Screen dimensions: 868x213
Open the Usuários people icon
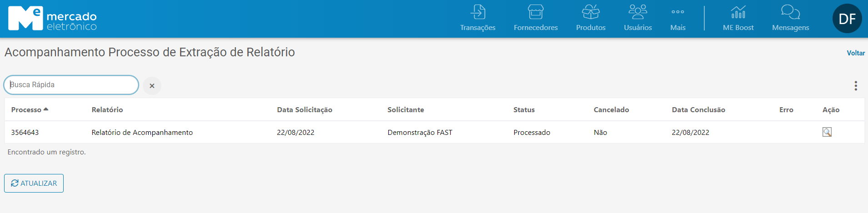637,12
